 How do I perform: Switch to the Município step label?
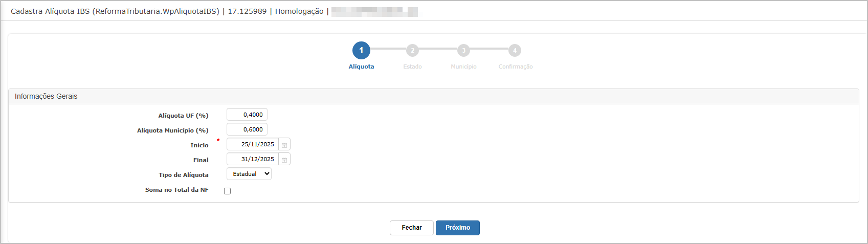[x=463, y=66]
